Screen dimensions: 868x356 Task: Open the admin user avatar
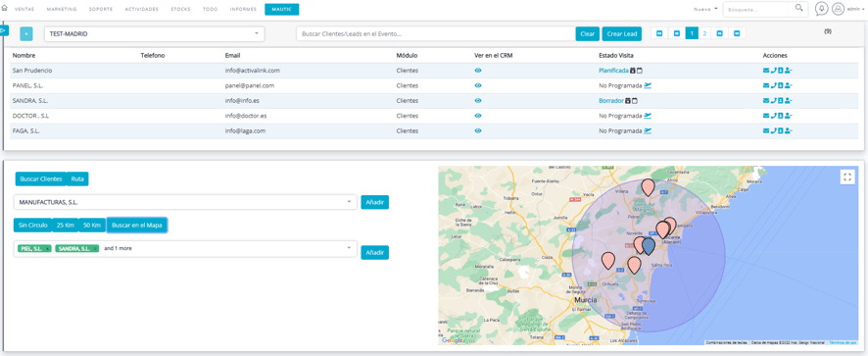pos(838,9)
